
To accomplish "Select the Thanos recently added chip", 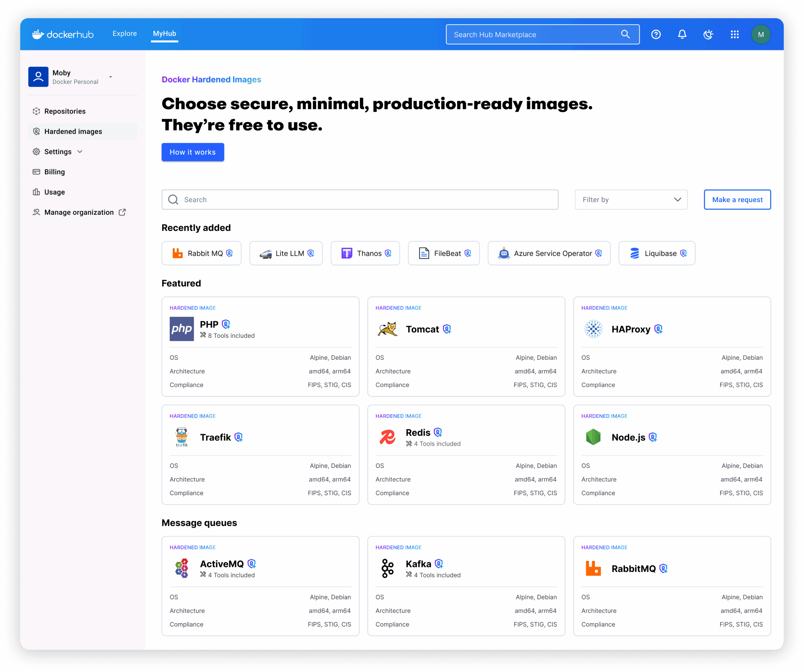I will tap(365, 253).
